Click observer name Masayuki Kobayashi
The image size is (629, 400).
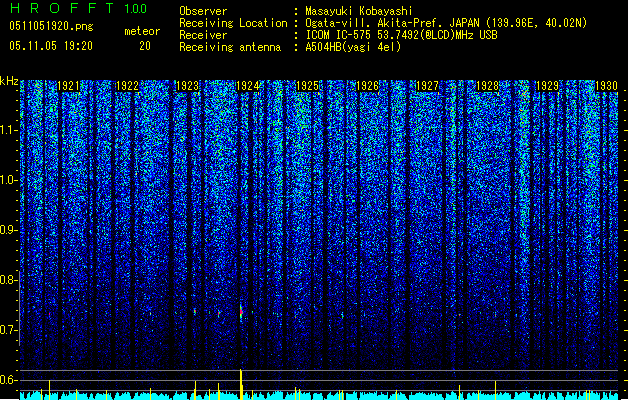(359, 11)
